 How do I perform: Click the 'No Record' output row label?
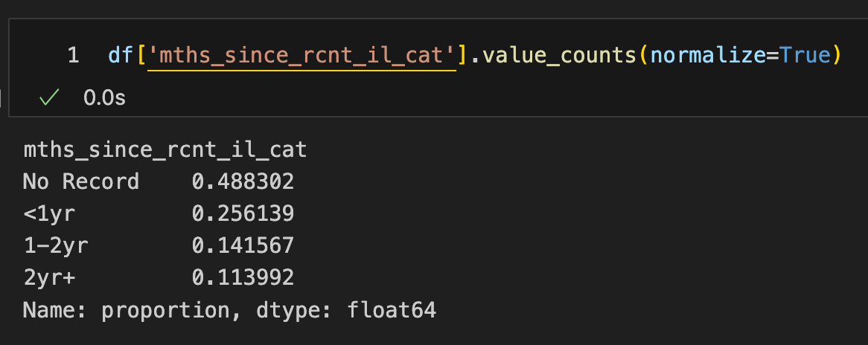[81, 181]
